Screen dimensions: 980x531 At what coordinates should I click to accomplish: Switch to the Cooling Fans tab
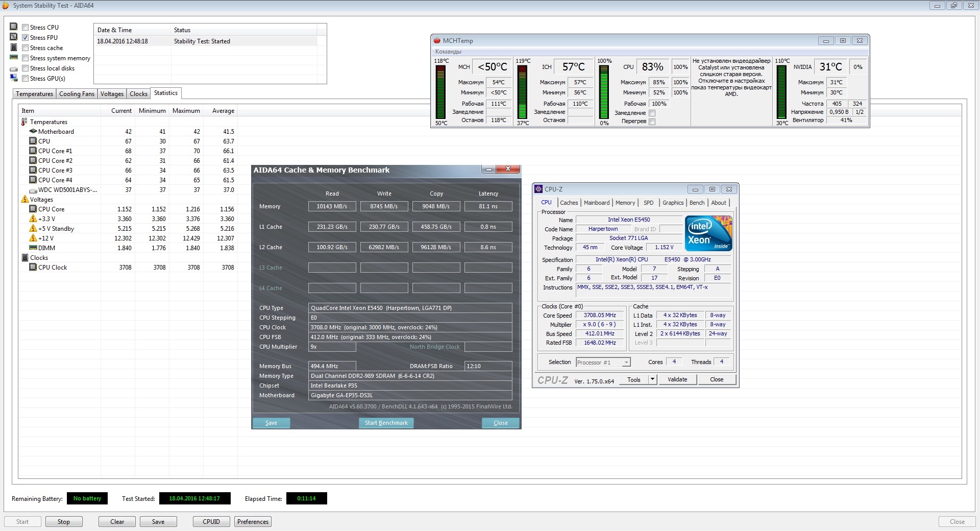coord(77,94)
